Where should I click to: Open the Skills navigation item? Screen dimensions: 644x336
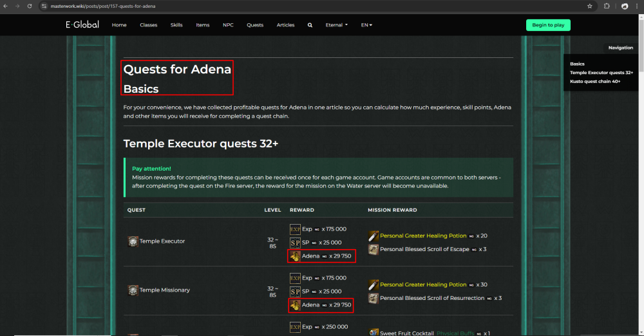176,25
